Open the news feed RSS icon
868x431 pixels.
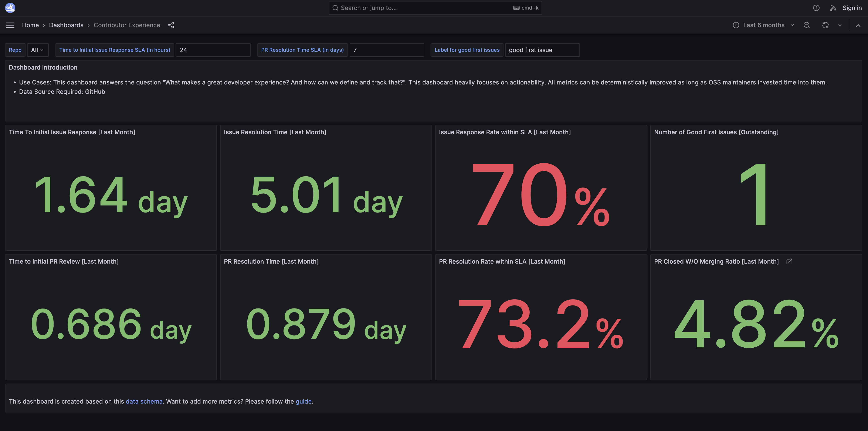tap(833, 8)
